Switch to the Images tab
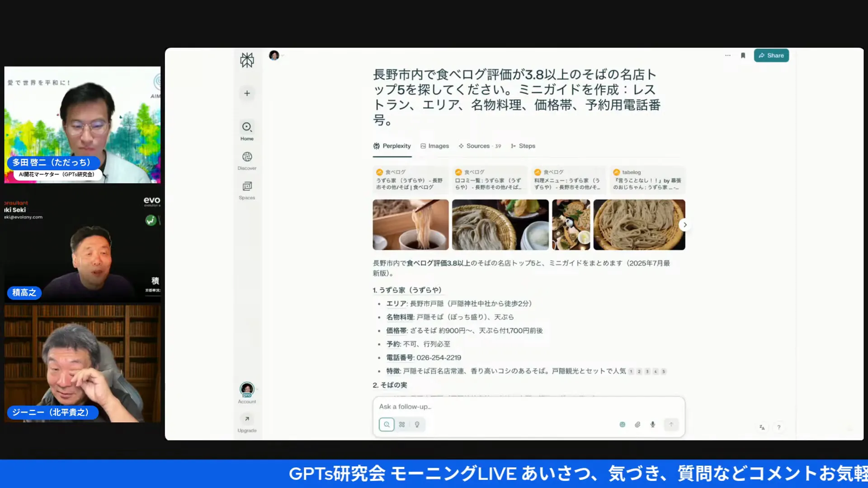This screenshot has height=488, width=868. 434,146
